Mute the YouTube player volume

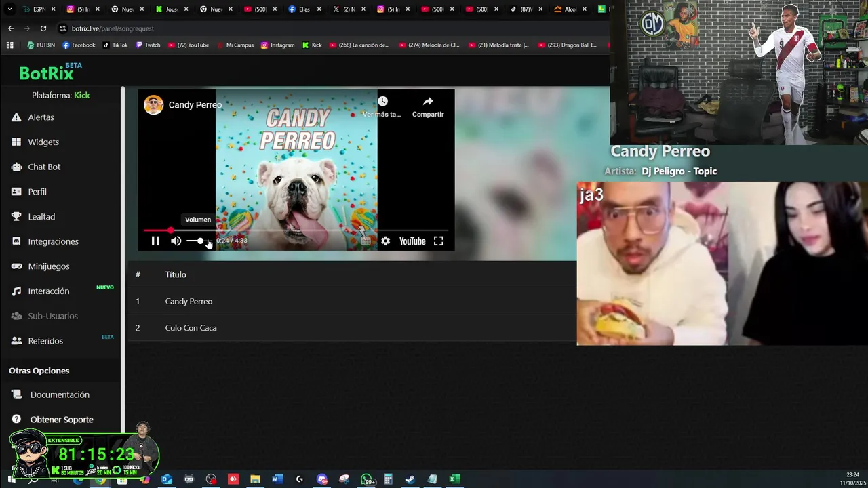pos(176,241)
